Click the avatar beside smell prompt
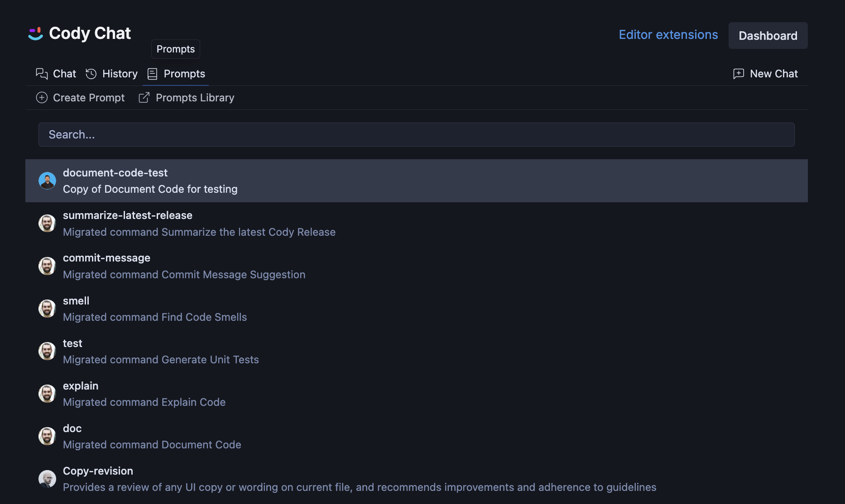 pyautogui.click(x=47, y=309)
